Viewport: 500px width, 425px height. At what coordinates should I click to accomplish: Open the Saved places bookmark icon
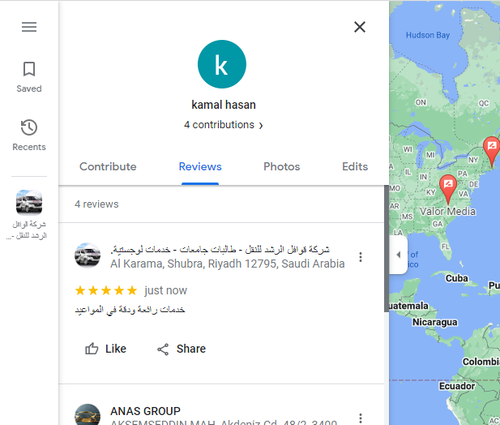tap(29, 69)
